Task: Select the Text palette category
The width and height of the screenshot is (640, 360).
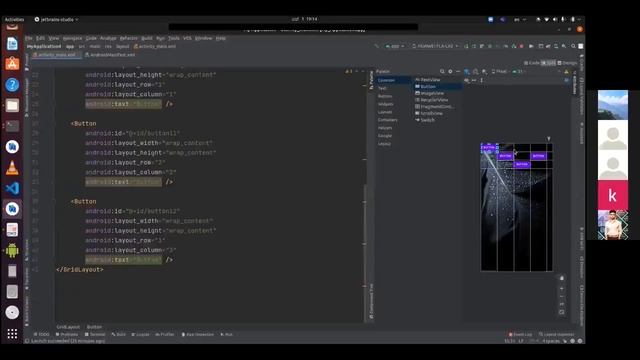Action: point(382,88)
